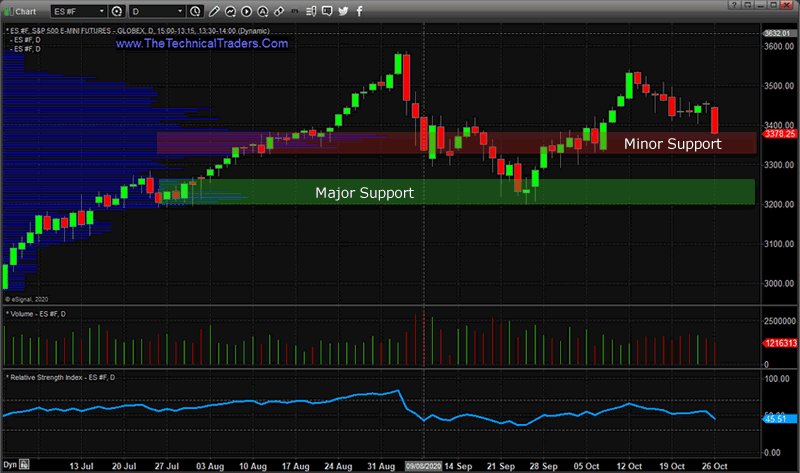Click the Facebook share icon
The height and width of the screenshot is (473, 800).
pos(359,12)
